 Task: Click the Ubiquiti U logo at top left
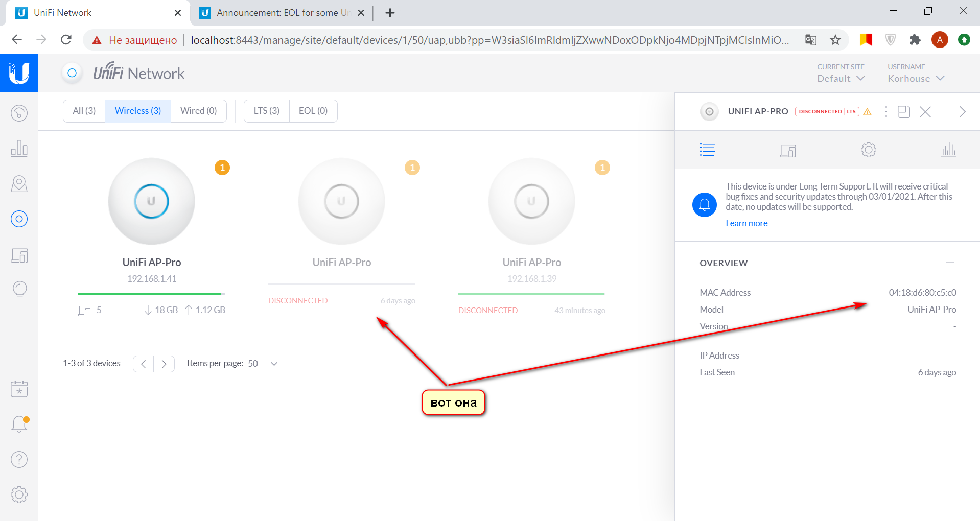point(19,73)
